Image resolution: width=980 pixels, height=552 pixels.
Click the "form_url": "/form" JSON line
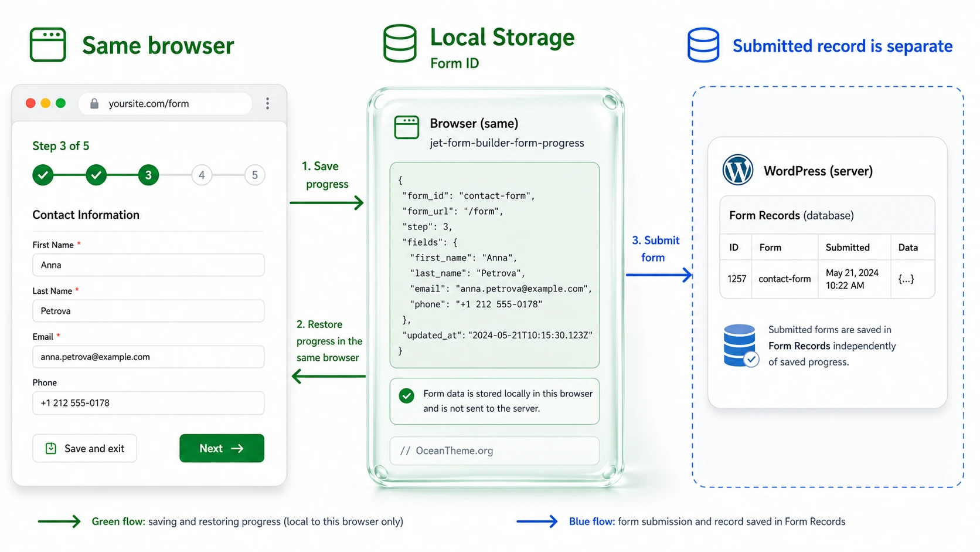pos(452,211)
